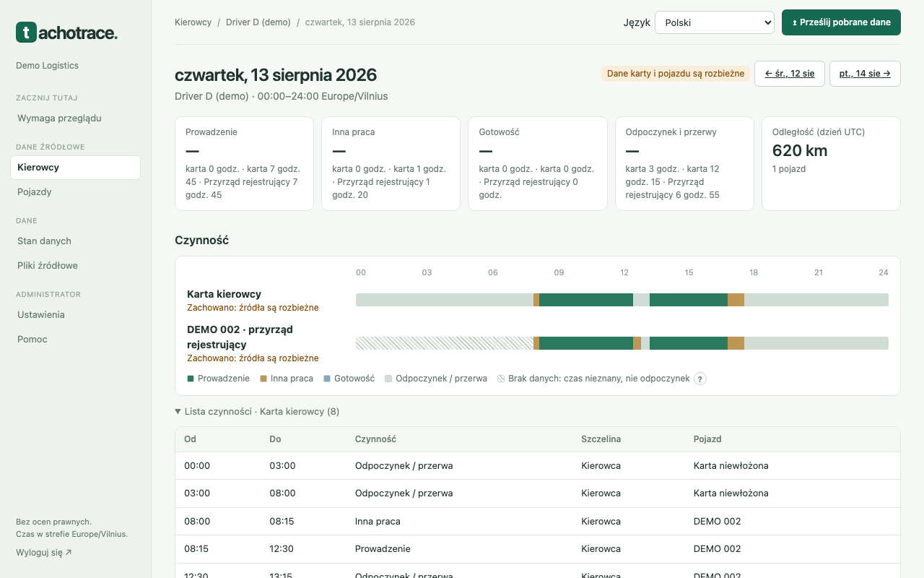Select Kierowcy in the sidebar

point(75,168)
